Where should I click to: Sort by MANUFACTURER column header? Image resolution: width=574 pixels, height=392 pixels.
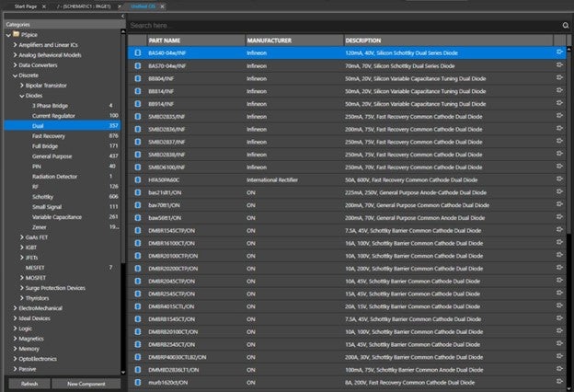click(x=294, y=40)
